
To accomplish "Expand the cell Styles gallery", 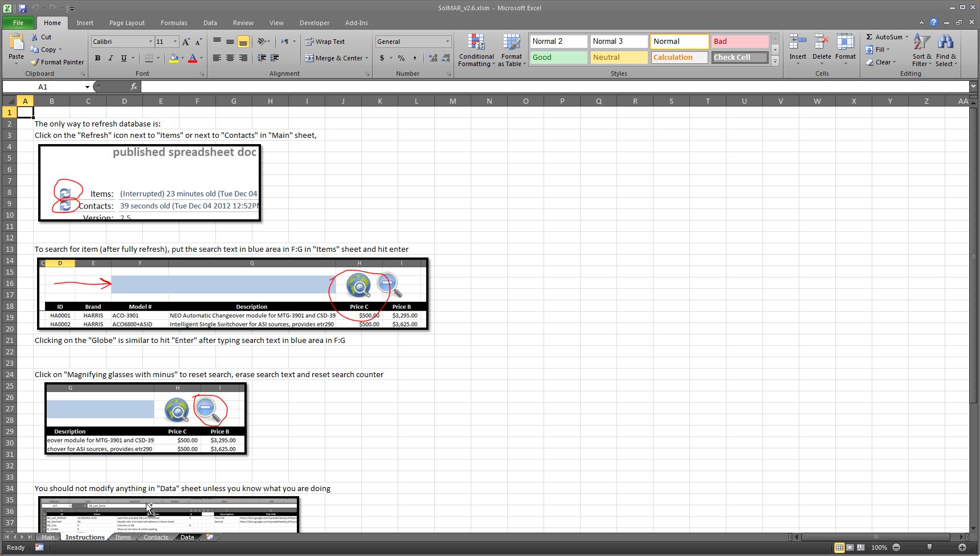I will coord(775,61).
